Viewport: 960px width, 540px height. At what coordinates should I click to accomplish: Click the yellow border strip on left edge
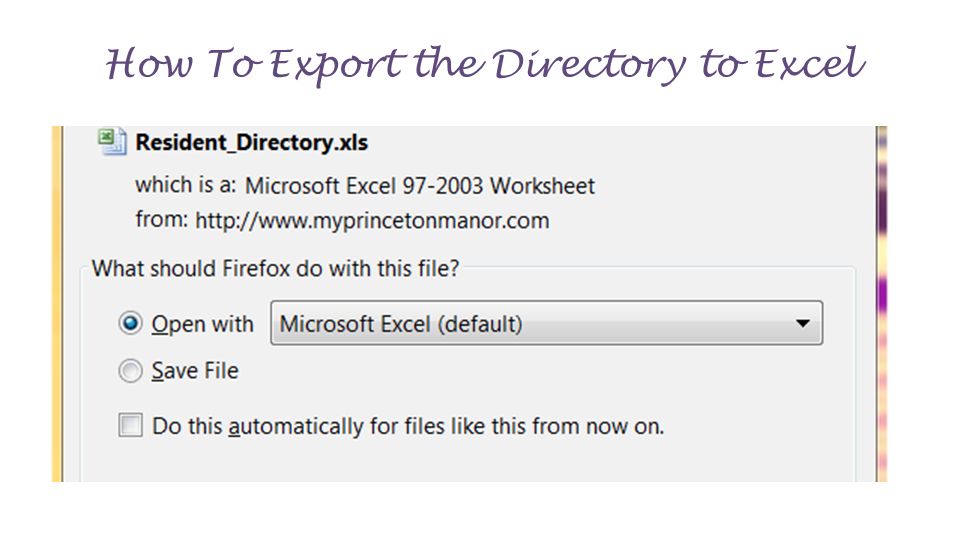click(x=58, y=304)
